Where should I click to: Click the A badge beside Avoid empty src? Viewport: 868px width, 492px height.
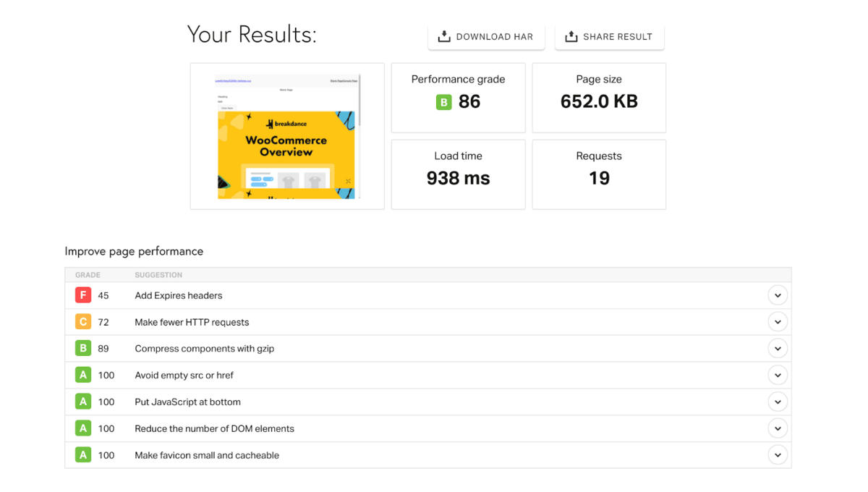[x=83, y=376]
